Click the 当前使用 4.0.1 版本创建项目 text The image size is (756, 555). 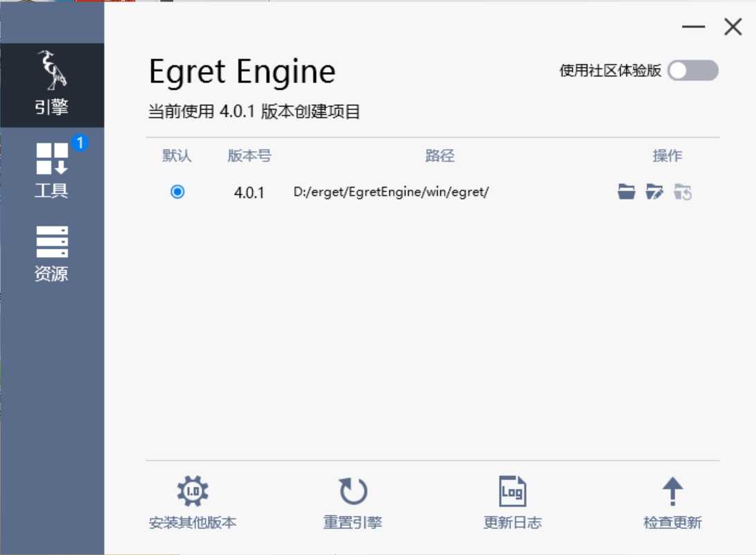coord(254,112)
